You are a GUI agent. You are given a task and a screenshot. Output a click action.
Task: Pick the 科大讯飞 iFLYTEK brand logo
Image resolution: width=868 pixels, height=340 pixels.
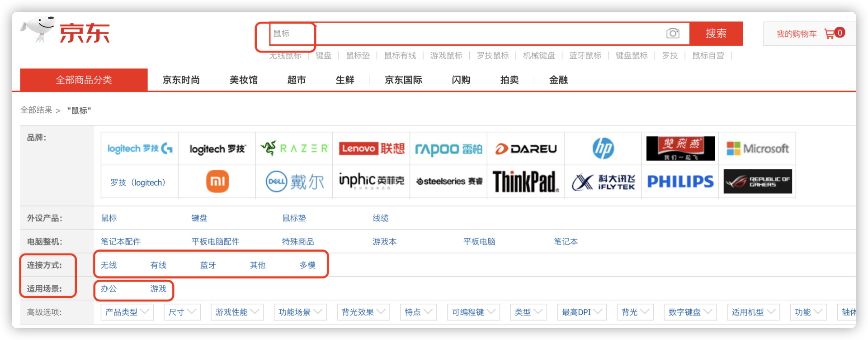(x=603, y=182)
